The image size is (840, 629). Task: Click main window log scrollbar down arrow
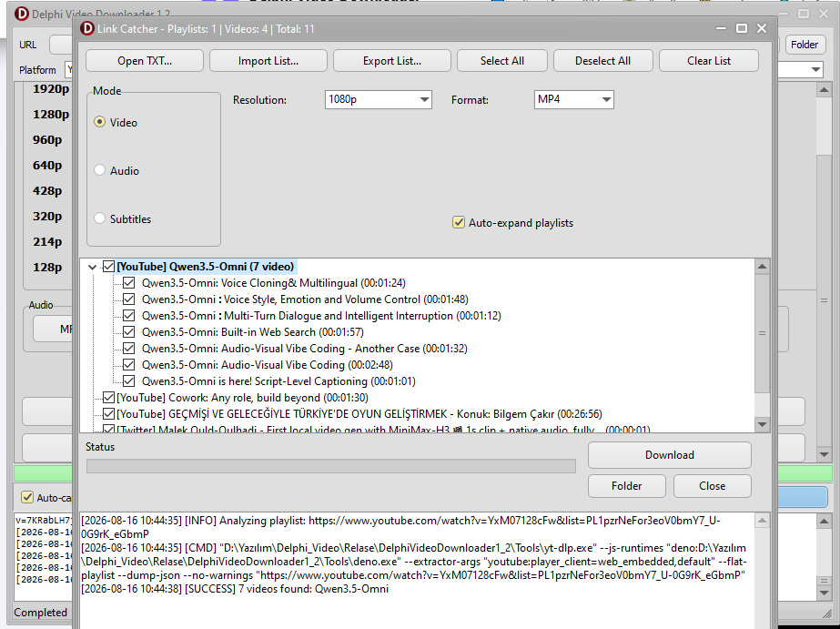[x=824, y=593]
